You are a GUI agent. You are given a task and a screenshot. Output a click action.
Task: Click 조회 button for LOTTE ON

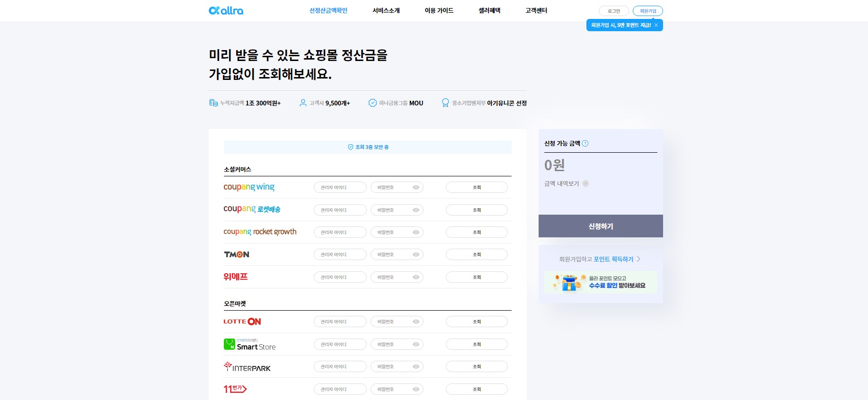[x=477, y=322]
